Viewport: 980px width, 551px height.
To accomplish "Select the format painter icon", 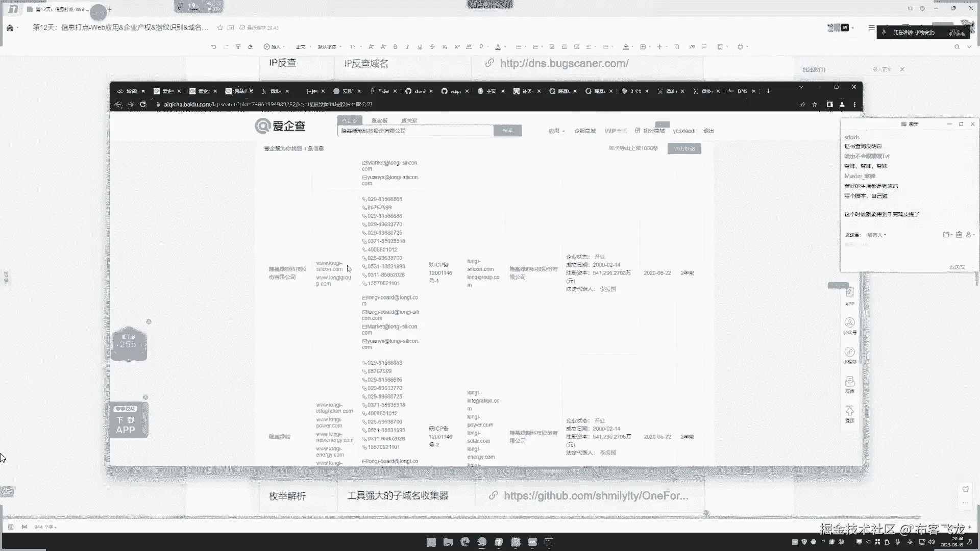I will coord(238,47).
